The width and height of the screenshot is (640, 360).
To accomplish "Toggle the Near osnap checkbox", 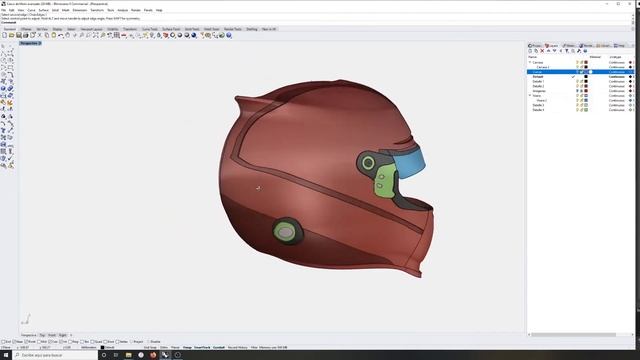I will click(14, 342).
